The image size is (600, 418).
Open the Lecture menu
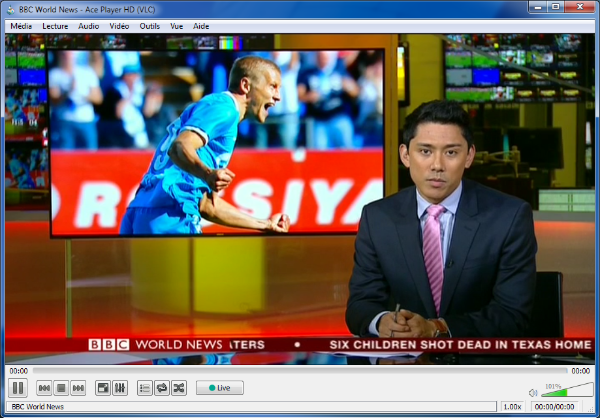pos(55,26)
